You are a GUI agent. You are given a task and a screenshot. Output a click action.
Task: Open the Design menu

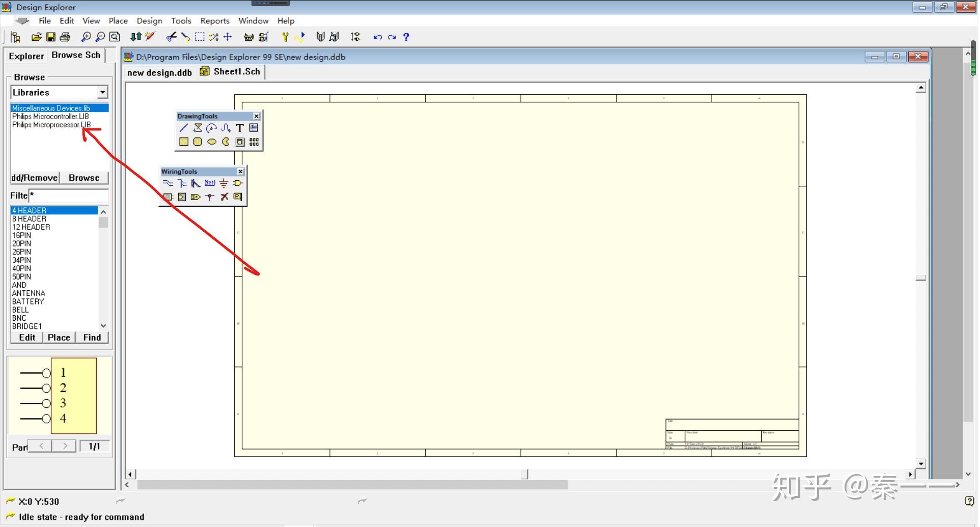(149, 21)
